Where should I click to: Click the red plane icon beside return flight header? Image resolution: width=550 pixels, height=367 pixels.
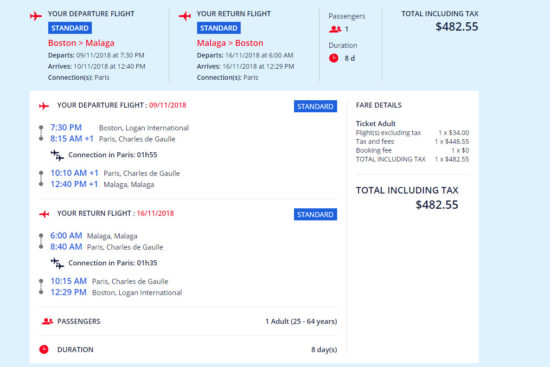click(x=185, y=16)
